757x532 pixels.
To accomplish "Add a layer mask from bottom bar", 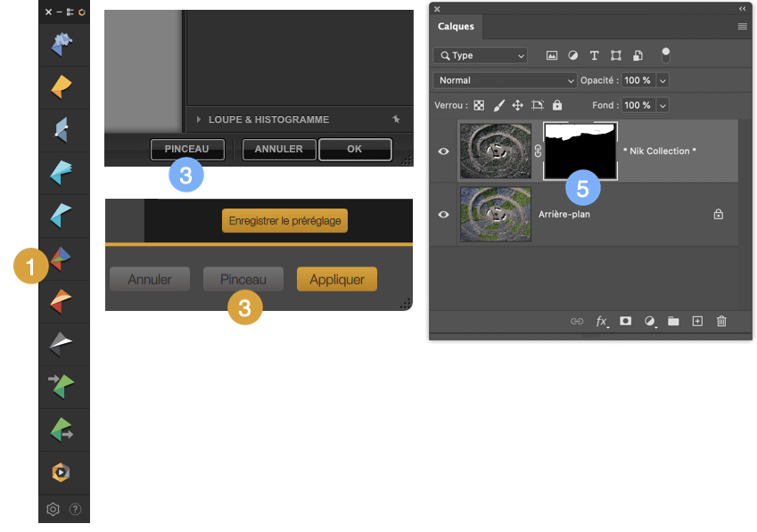I will point(626,321).
